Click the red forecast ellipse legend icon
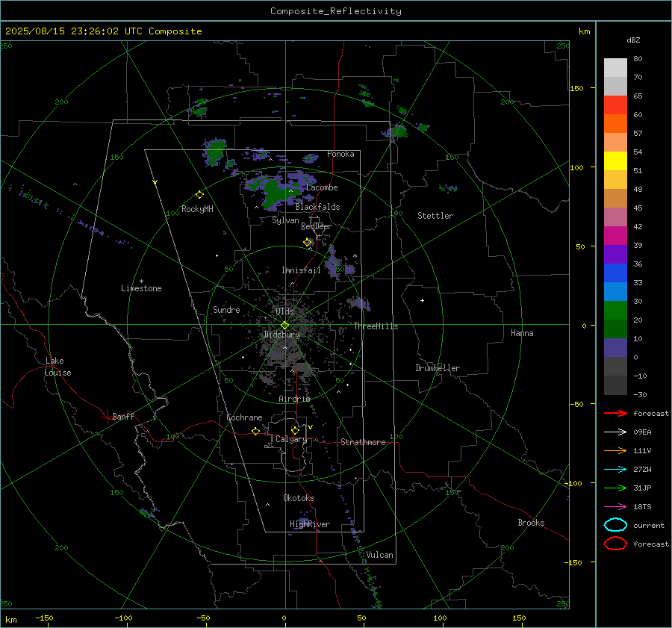Viewport: 672px width, 628px height. click(615, 544)
